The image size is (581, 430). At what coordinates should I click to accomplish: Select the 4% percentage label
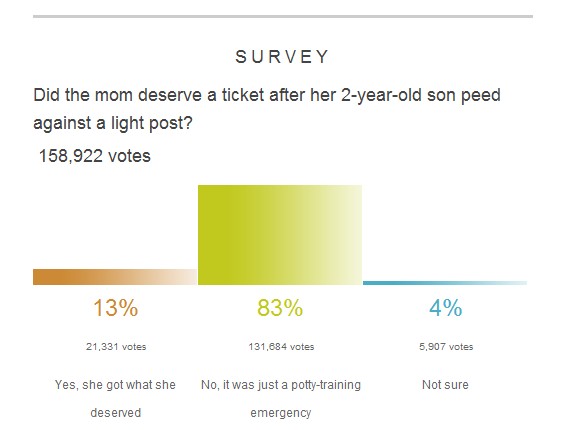click(x=446, y=308)
